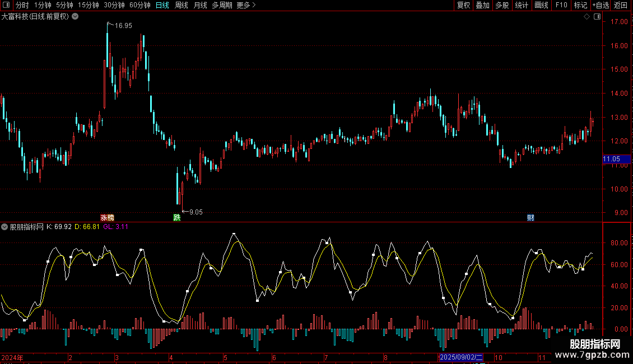633x364 pixels.
Task: Open the dropdown next to 大富科技 title
Action: click(75, 17)
